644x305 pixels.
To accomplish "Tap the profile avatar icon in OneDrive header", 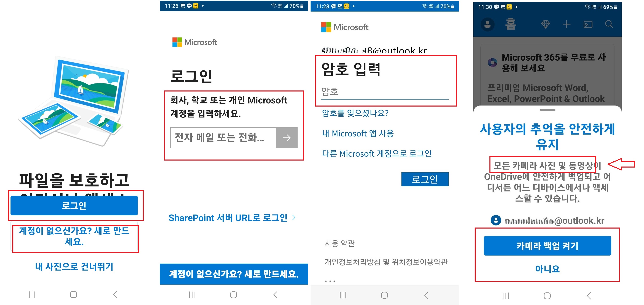I will [487, 25].
